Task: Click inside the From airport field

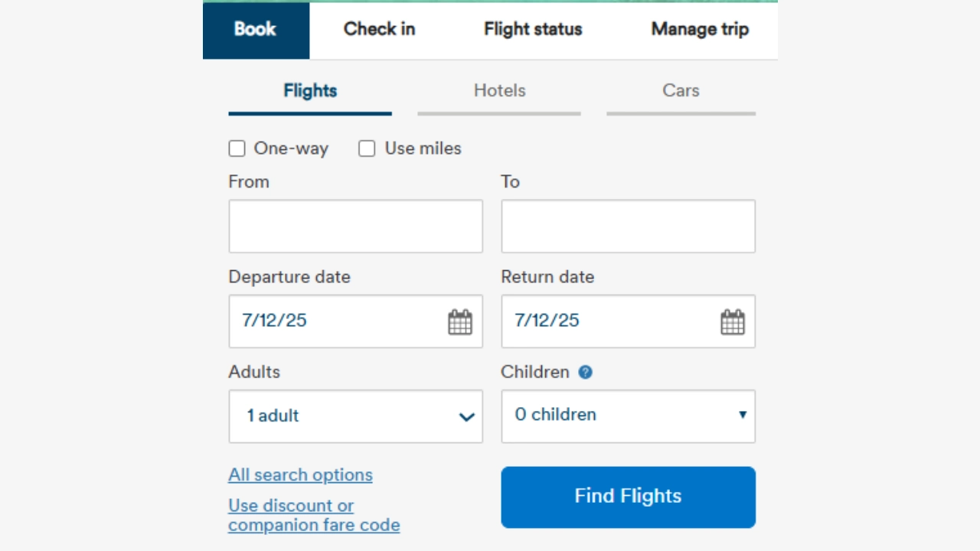Action: tap(355, 226)
